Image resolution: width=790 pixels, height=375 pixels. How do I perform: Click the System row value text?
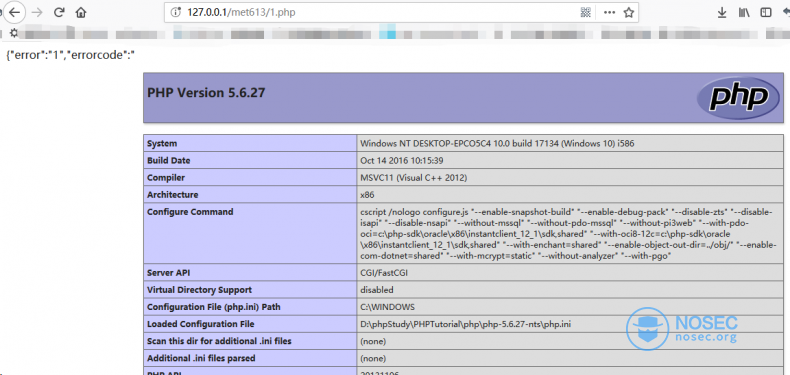tap(497, 144)
